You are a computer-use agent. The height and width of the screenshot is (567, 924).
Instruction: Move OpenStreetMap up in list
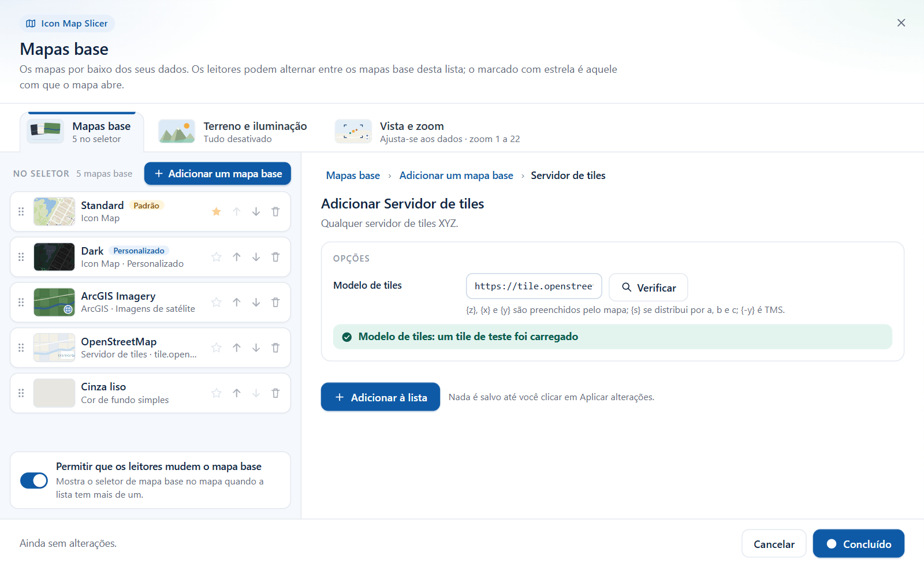click(x=237, y=348)
